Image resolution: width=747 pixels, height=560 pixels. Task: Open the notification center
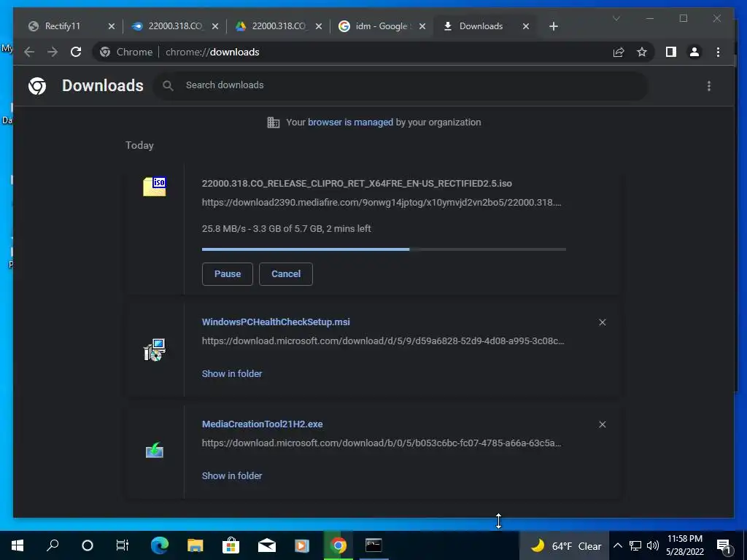click(x=724, y=545)
